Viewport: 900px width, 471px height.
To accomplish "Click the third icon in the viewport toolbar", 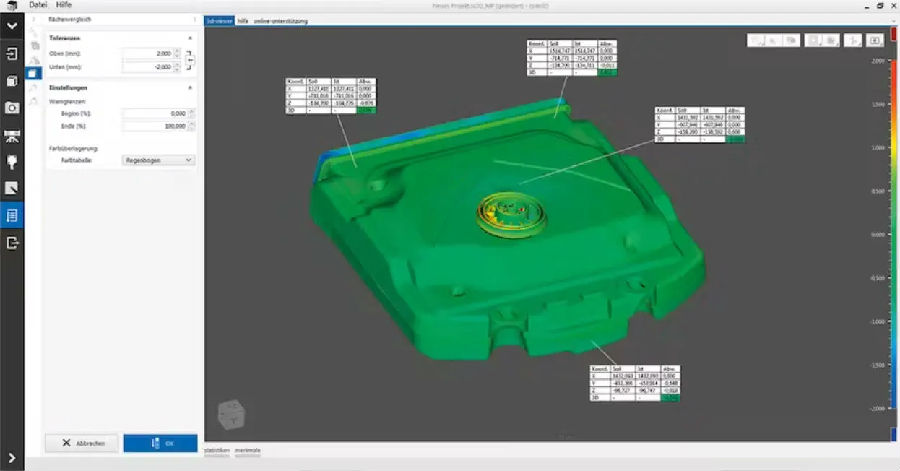I will [x=791, y=41].
